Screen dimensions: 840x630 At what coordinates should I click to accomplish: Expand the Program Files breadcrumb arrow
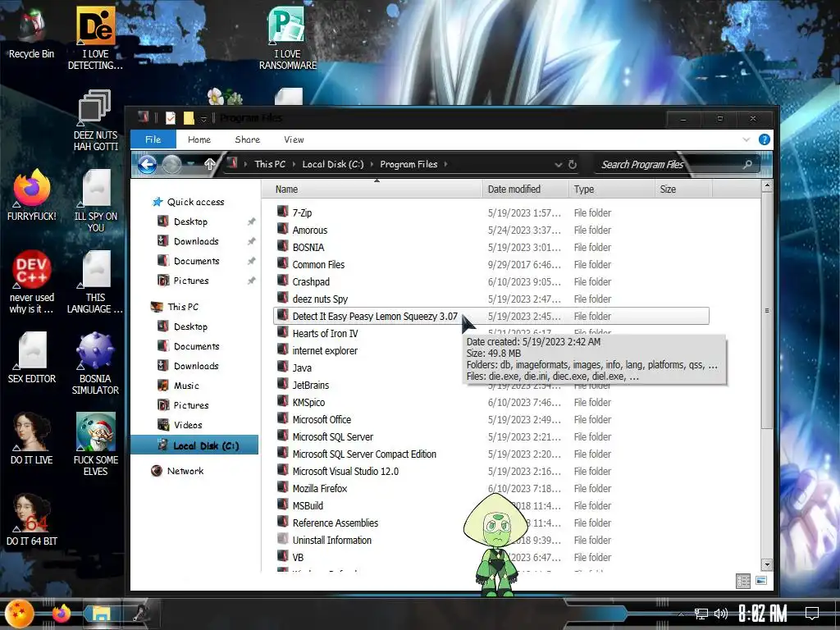click(445, 164)
